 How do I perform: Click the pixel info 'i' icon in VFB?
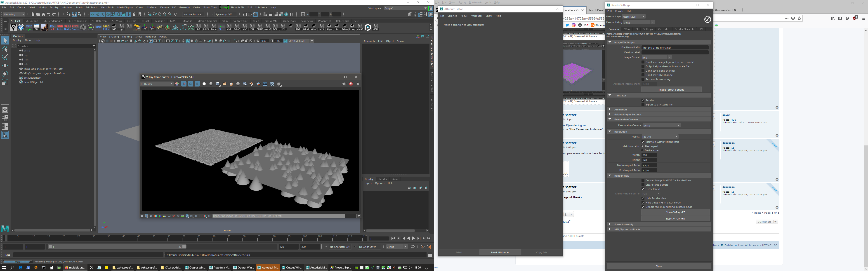151,216
